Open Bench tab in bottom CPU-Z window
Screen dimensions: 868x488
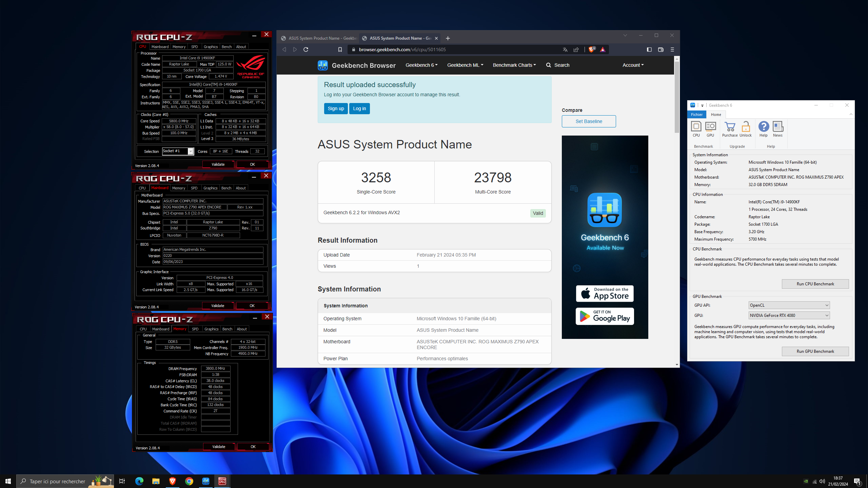click(227, 329)
